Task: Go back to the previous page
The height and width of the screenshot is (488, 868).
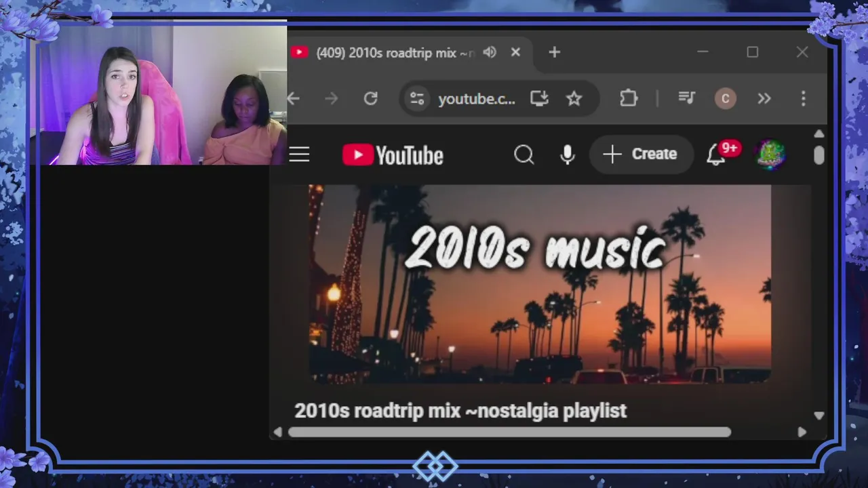Action: (294, 99)
